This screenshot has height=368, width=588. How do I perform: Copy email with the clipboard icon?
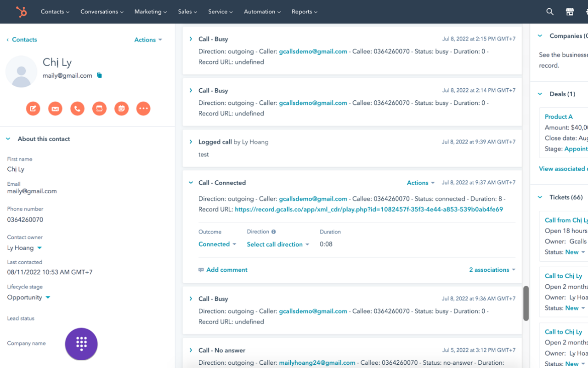[99, 75]
